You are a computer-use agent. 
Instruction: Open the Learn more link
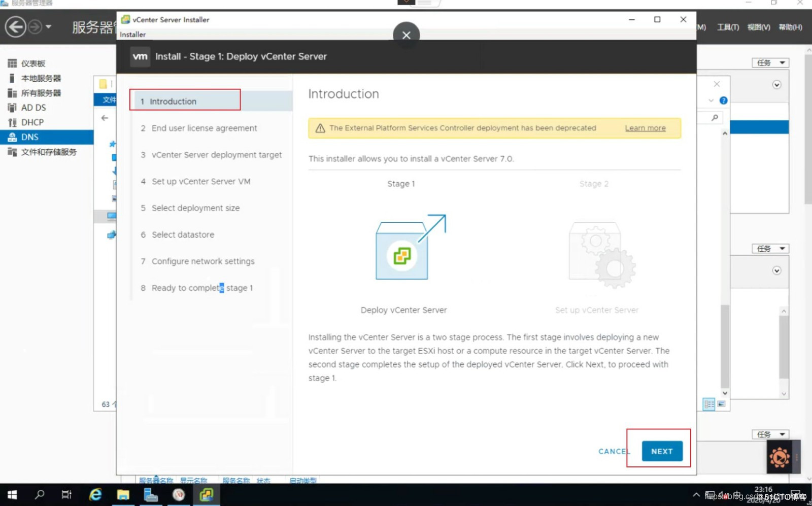tap(645, 128)
